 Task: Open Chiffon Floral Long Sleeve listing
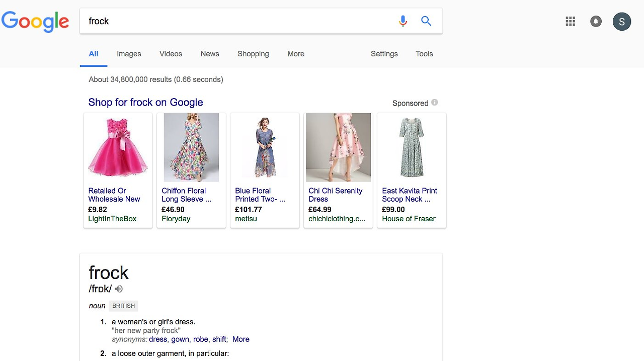pyautogui.click(x=187, y=195)
